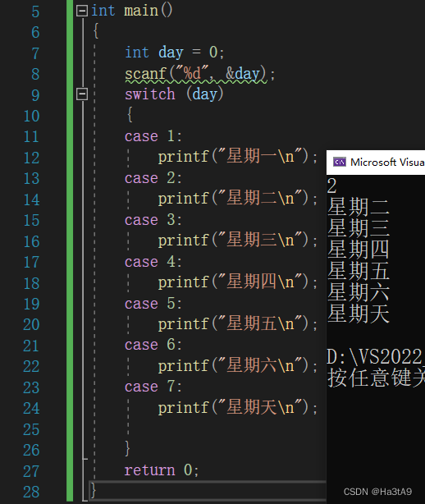
Task: Click line number 28
Action: click(31, 492)
